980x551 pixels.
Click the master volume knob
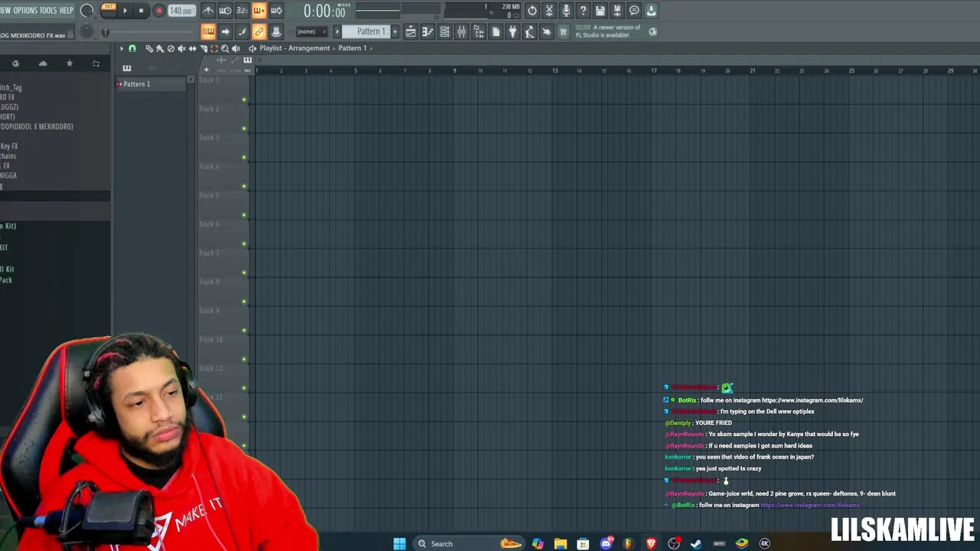tap(87, 11)
